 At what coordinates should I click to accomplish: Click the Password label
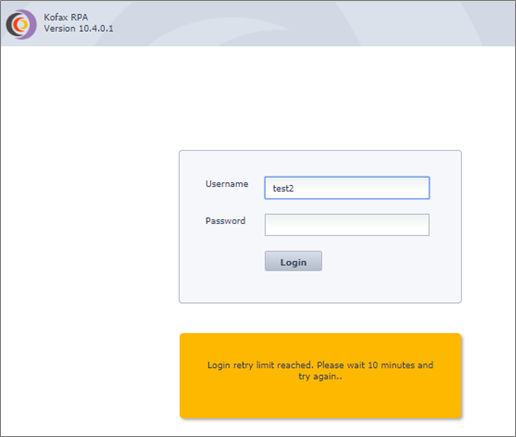point(225,221)
